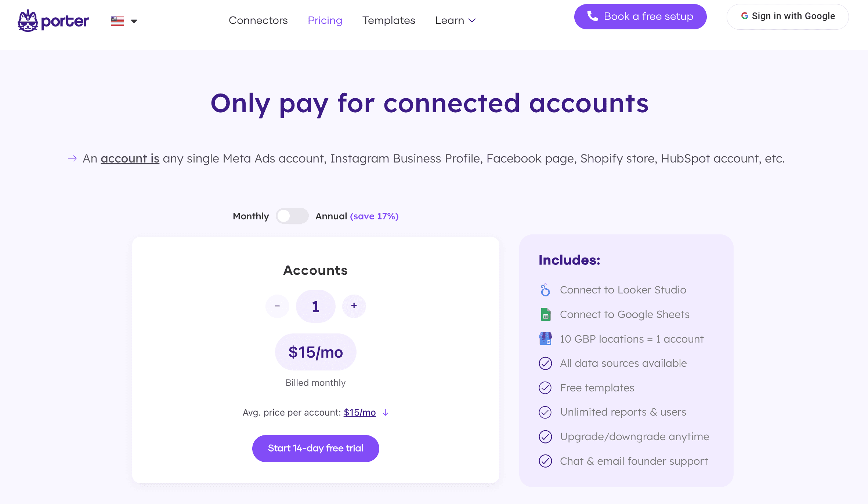Image resolution: width=868 pixels, height=504 pixels.
Task: Select the Annual (save 17%) label
Action: [x=357, y=216]
